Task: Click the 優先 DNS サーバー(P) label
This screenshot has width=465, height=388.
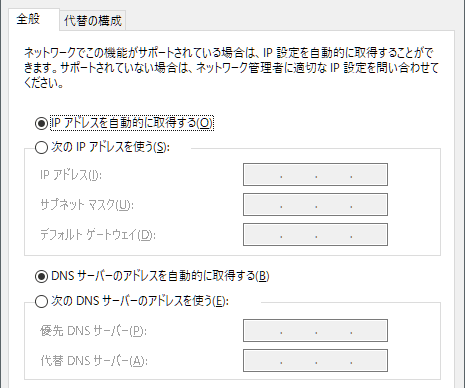Action: [93, 331]
